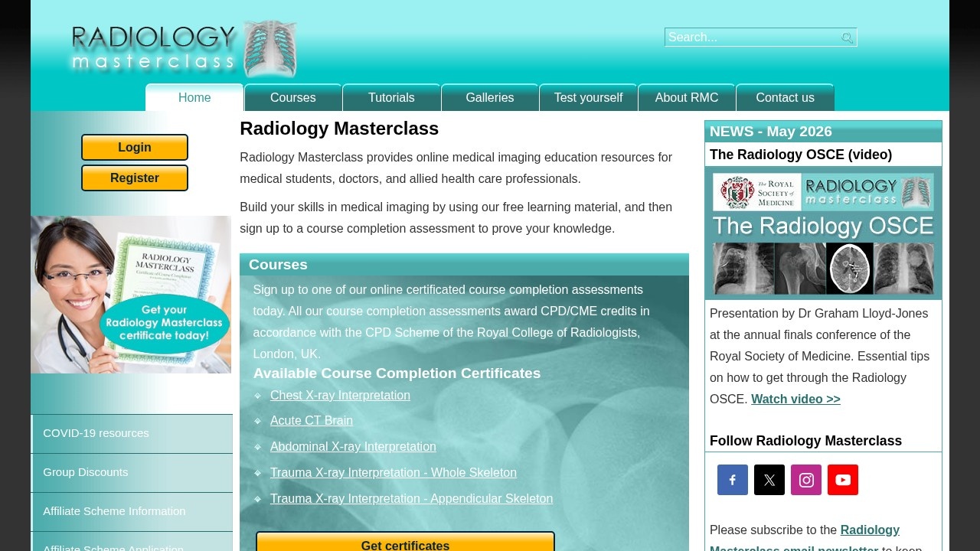The height and width of the screenshot is (551, 980).
Task: Open Chest X-ray Interpretation course link
Action: (x=340, y=396)
